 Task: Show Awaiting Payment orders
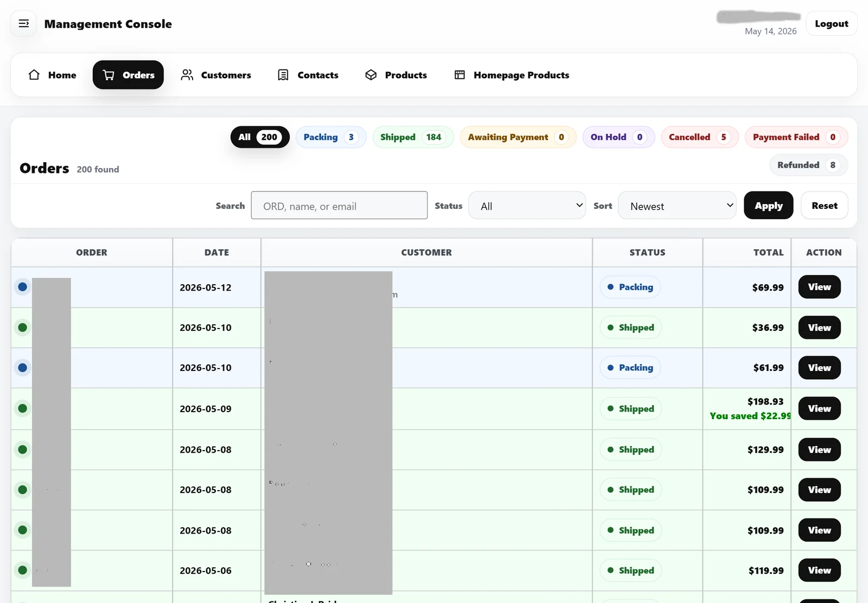(x=518, y=137)
